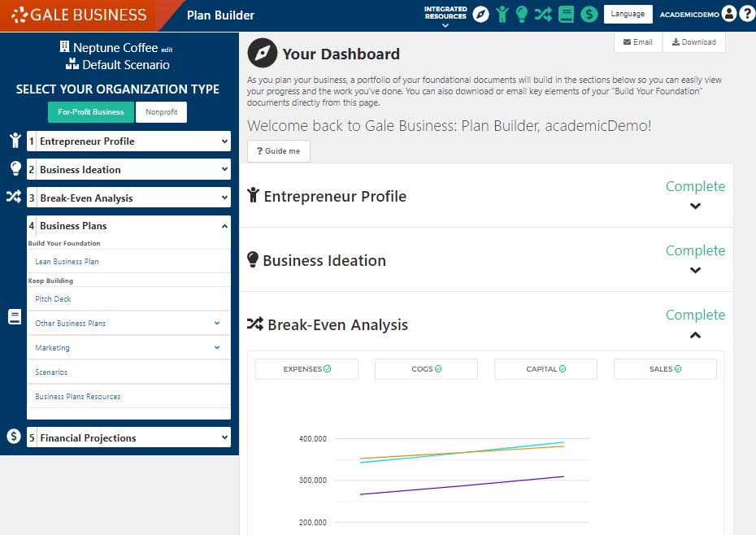Click lightbulb icon in Business Ideation dashboard row

tap(253, 259)
